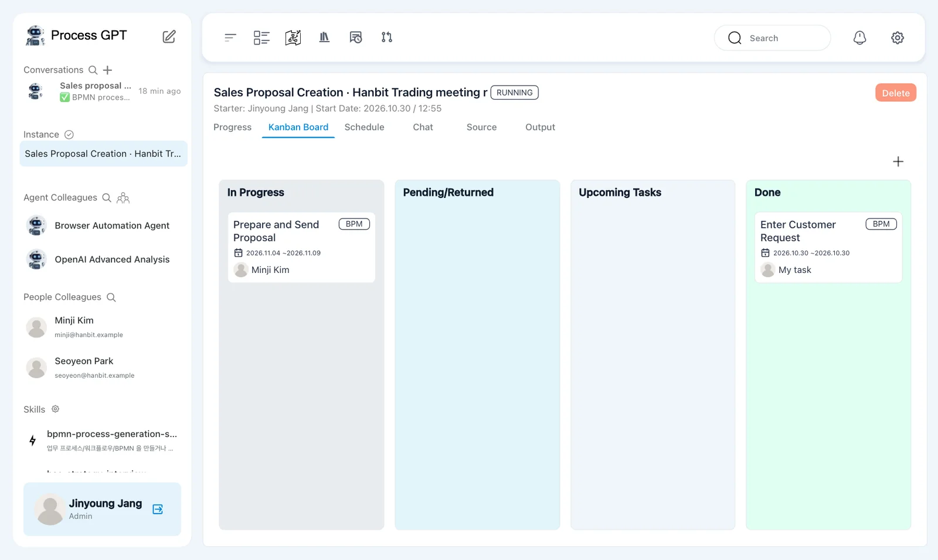Click the Delete button
The width and height of the screenshot is (938, 560).
pyautogui.click(x=896, y=93)
